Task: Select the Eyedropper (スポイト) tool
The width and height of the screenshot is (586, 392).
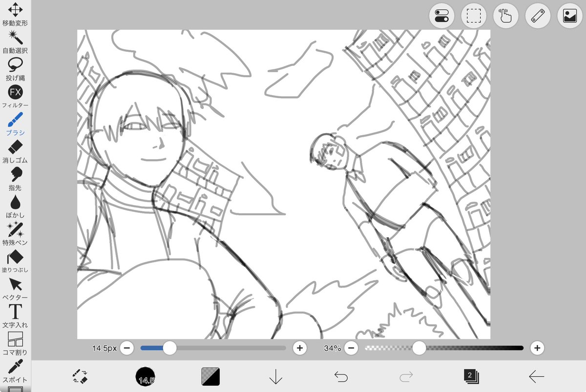Action: [x=15, y=370]
